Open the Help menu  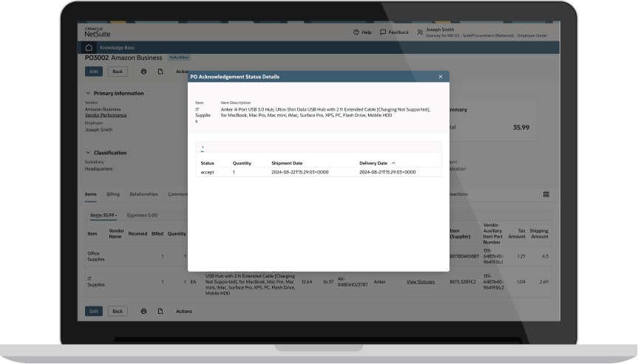point(362,32)
